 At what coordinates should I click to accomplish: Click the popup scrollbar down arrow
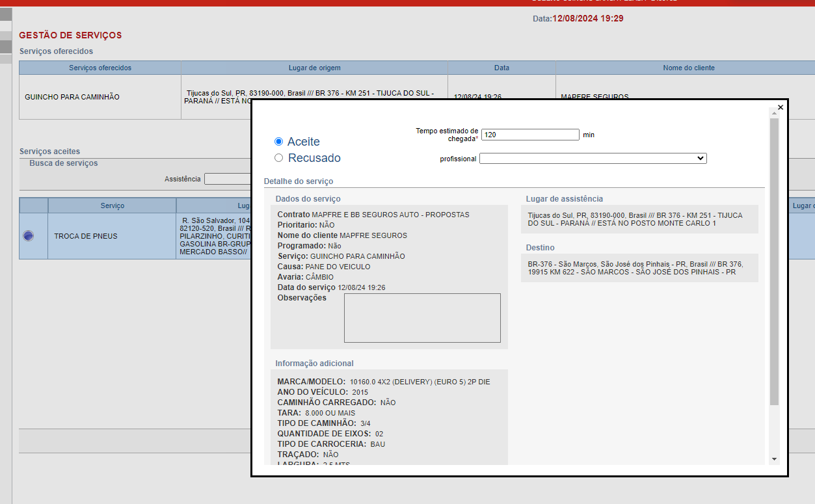point(774,459)
